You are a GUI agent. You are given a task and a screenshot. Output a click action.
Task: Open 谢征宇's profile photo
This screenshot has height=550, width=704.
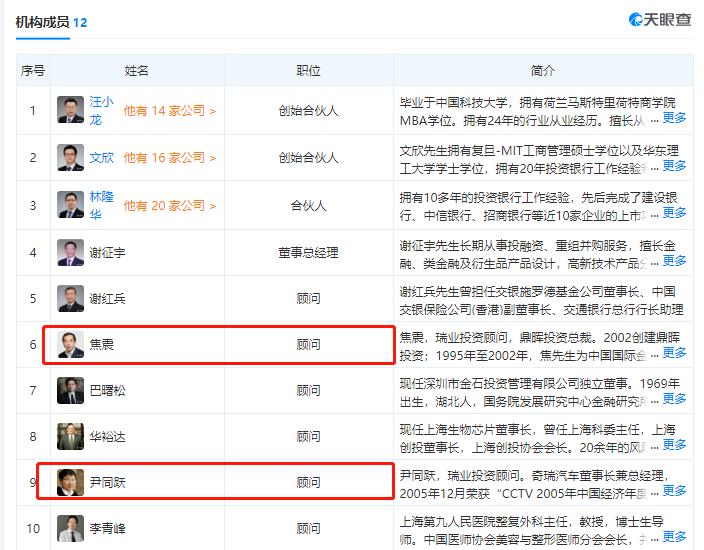pyautogui.click(x=70, y=252)
